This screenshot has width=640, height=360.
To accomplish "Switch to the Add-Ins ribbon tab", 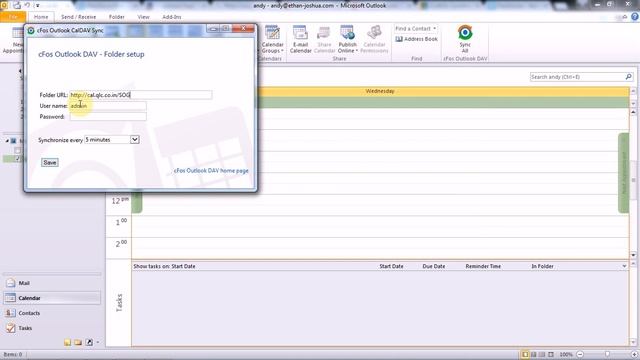I will tap(171, 17).
